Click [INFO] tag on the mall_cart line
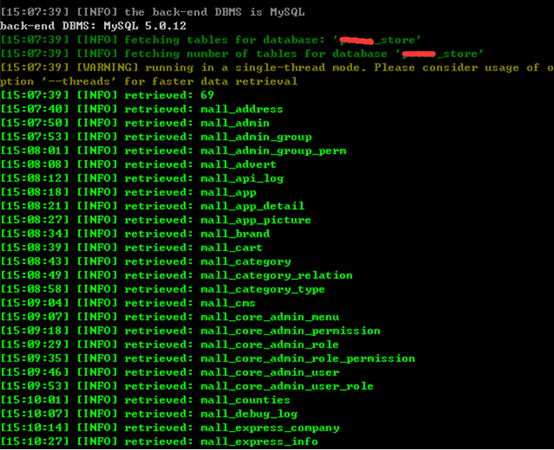Screen dimensions: 554x450 click(97, 248)
